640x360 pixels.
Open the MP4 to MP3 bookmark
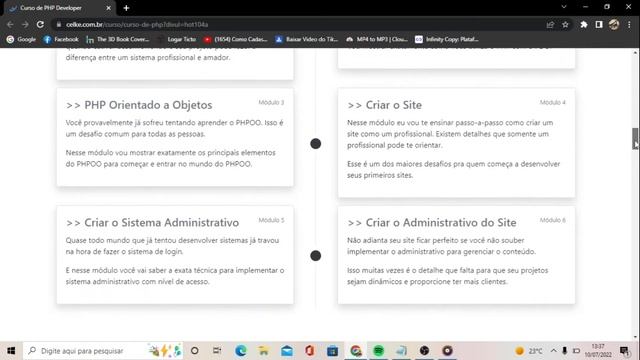click(377, 39)
